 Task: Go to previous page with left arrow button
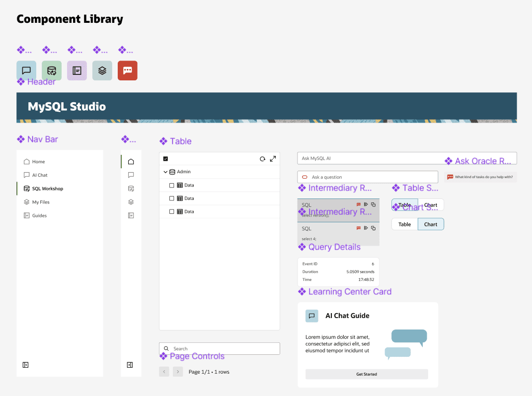[x=164, y=372]
